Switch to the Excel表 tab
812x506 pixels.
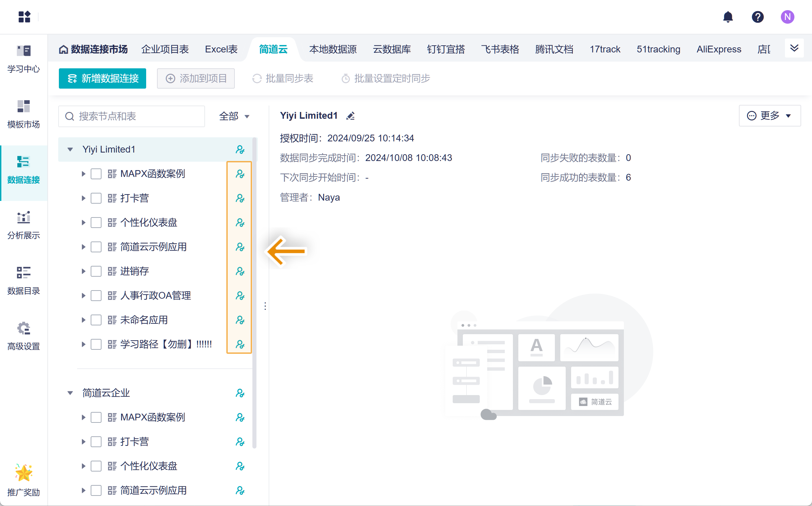click(x=221, y=49)
